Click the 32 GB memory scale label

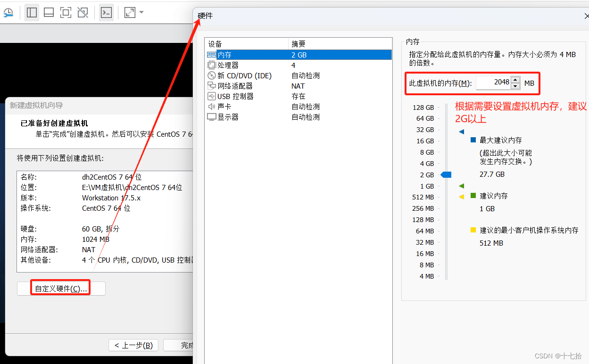coord(425,130)
